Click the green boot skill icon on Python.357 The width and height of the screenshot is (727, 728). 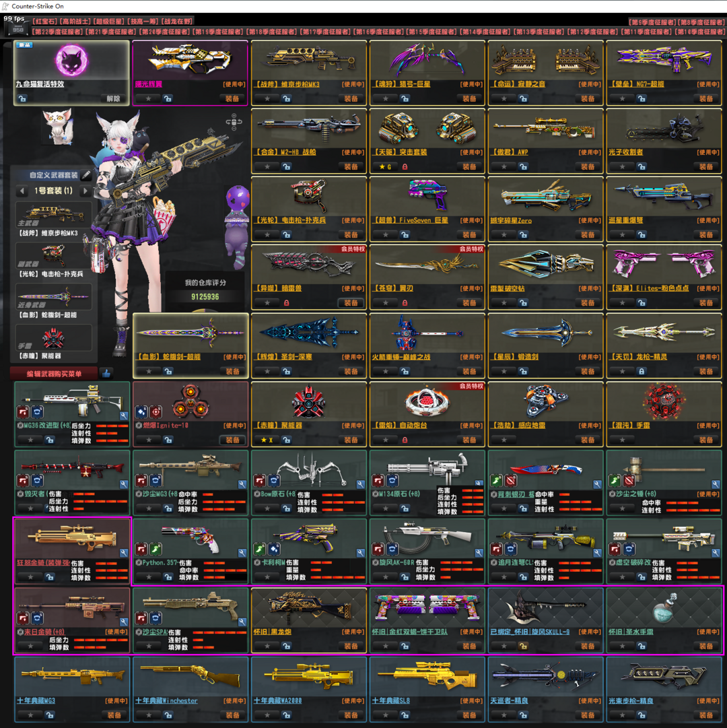pos(156,550)
